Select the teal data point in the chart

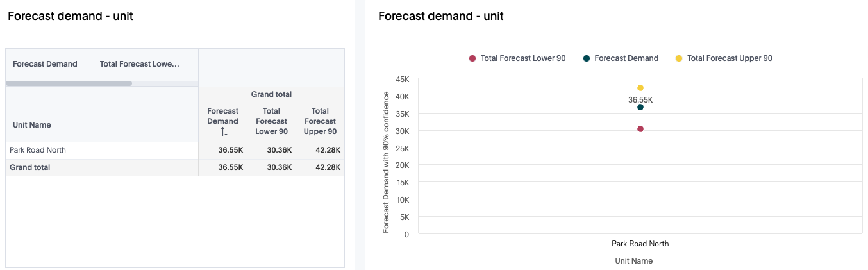640,107
